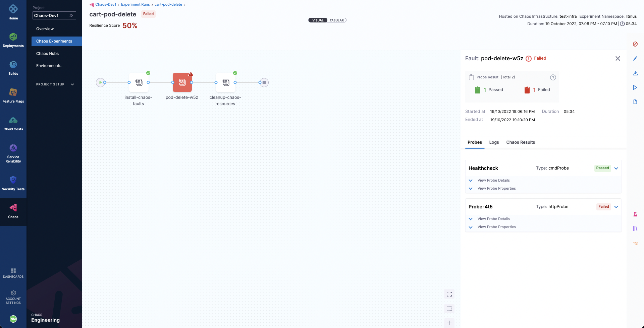The width and height of the screenshot is (644, 328).
Task: Click the install-chaos-faults step node
Action: 139,82
